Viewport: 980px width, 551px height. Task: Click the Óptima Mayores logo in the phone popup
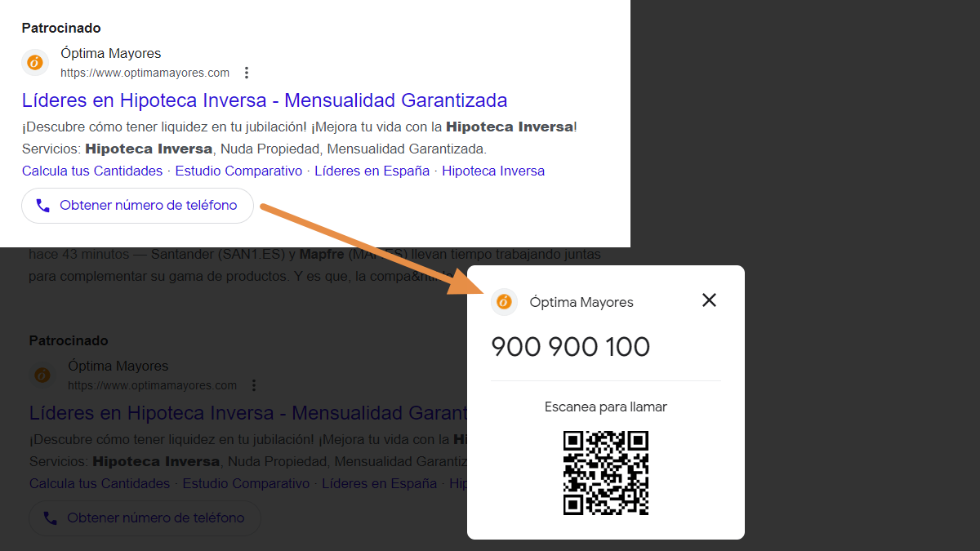point(504,302)
